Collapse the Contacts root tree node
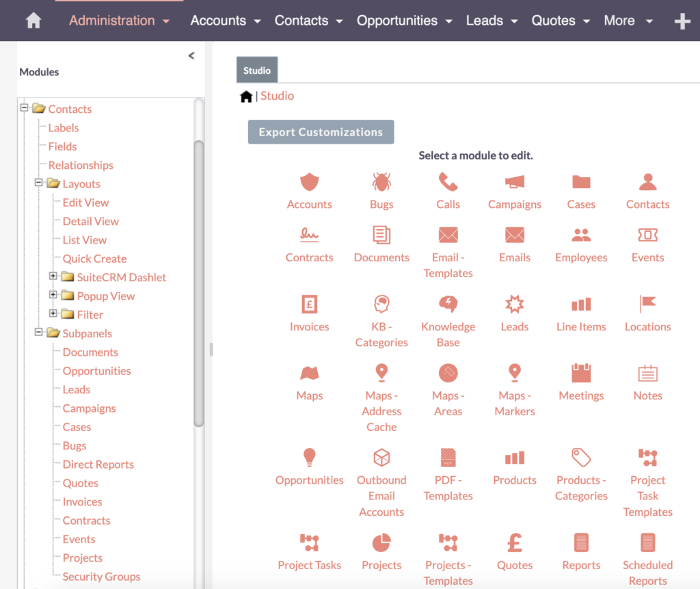The image size is (700, 589). click(x=25, y=107)
